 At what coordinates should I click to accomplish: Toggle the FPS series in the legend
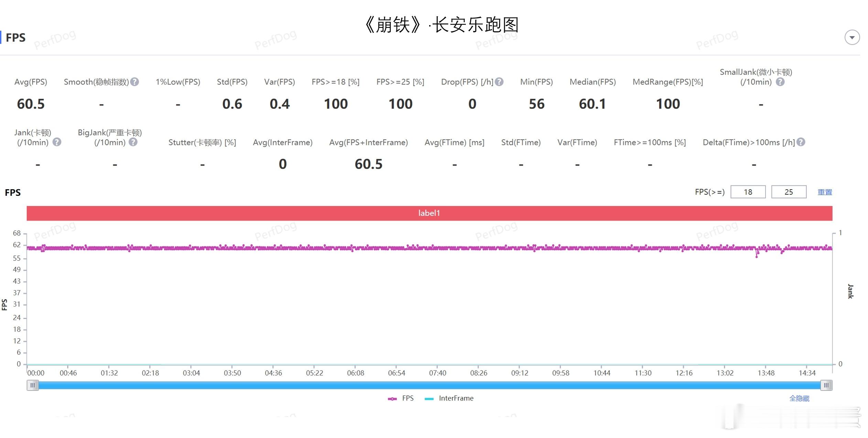[401, 398]
